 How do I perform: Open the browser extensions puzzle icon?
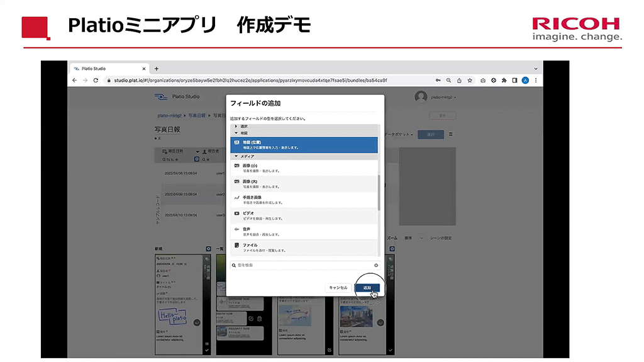pos(504,81)
